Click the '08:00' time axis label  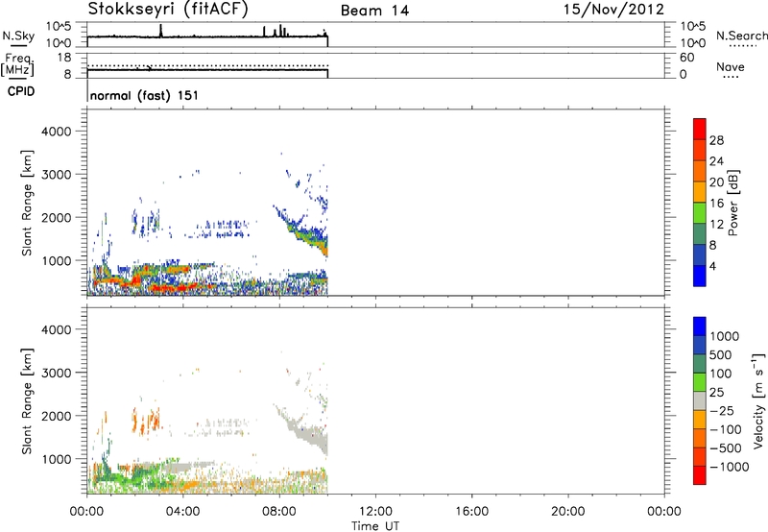(x=279, y=512)
